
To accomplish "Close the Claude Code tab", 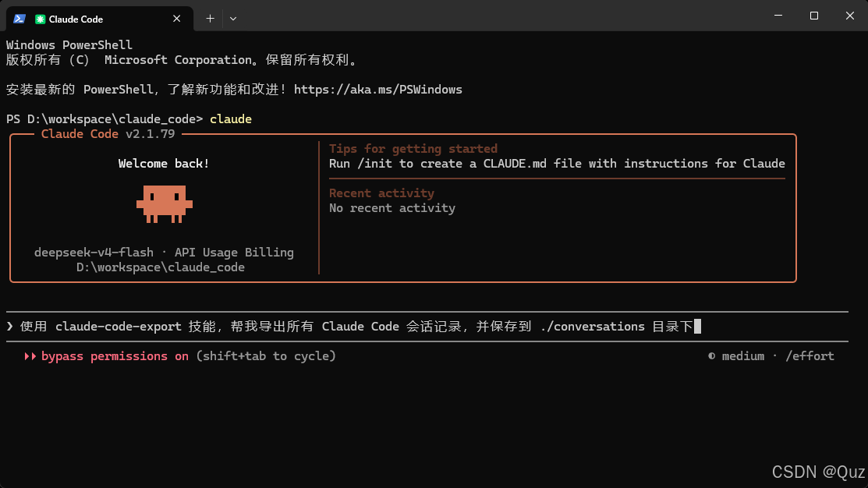I will pyautogui.click(x=176, y=19).
